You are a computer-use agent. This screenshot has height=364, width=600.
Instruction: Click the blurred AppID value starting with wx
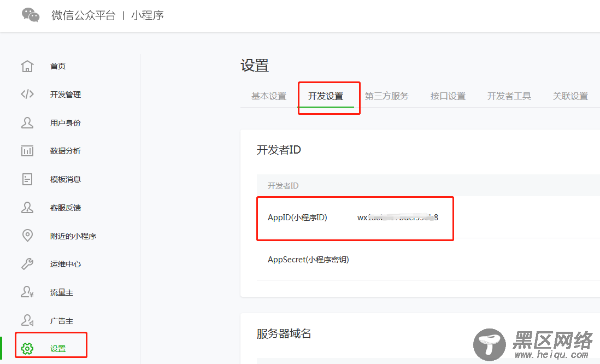(x=398, y=218)
